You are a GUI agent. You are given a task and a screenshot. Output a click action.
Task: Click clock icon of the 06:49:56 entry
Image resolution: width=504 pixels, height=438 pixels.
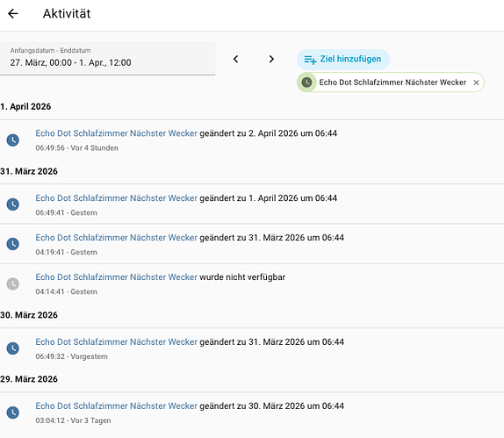(13, 140)
